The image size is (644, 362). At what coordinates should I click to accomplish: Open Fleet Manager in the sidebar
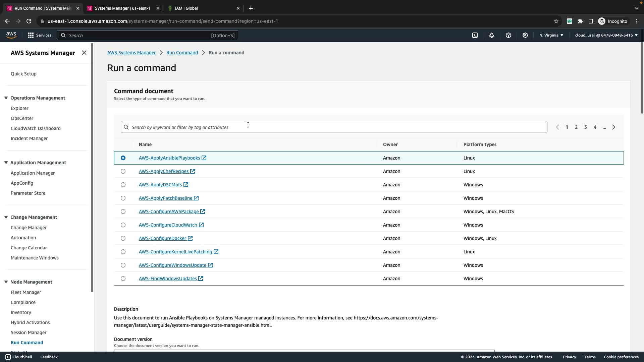coord(26,292)
